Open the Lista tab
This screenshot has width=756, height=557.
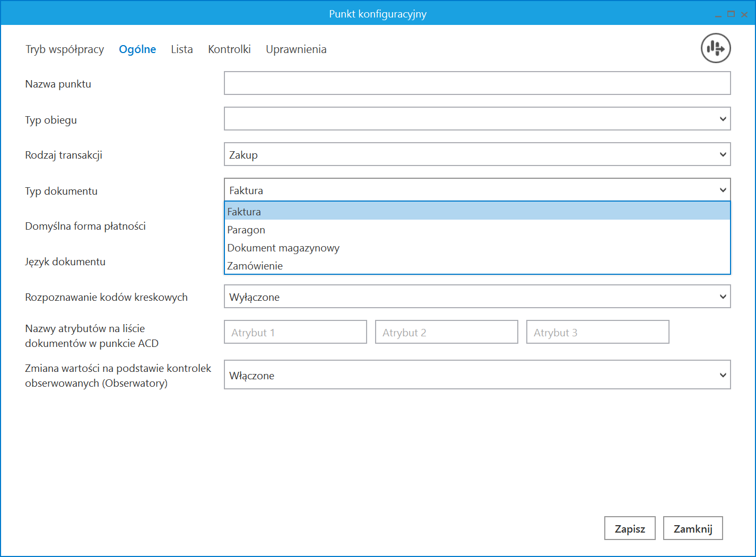[181, 49]
